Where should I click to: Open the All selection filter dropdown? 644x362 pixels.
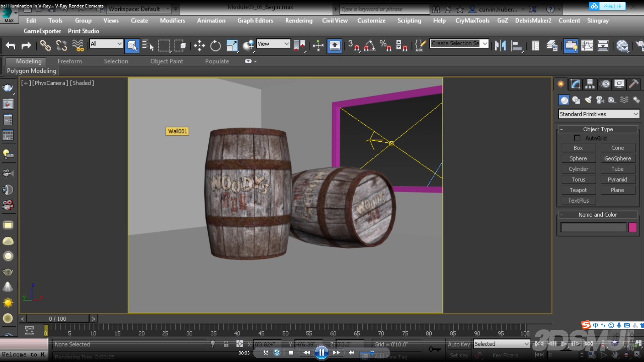tap(106, 44)
